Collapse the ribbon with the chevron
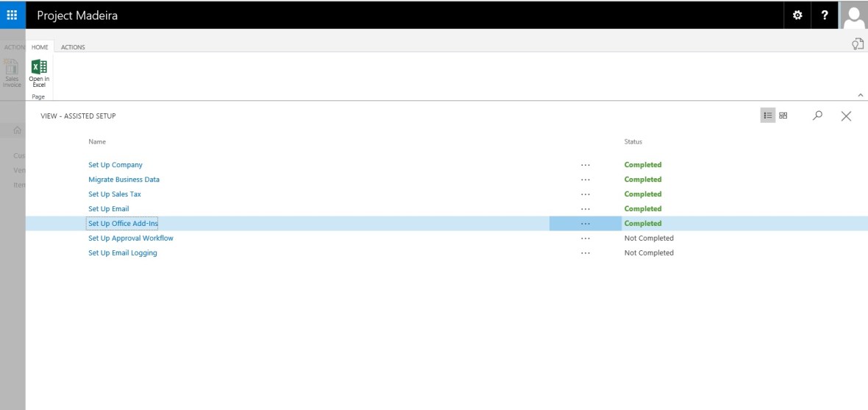Viewport: 868px width, 410px height. click(x=861, y=96)
